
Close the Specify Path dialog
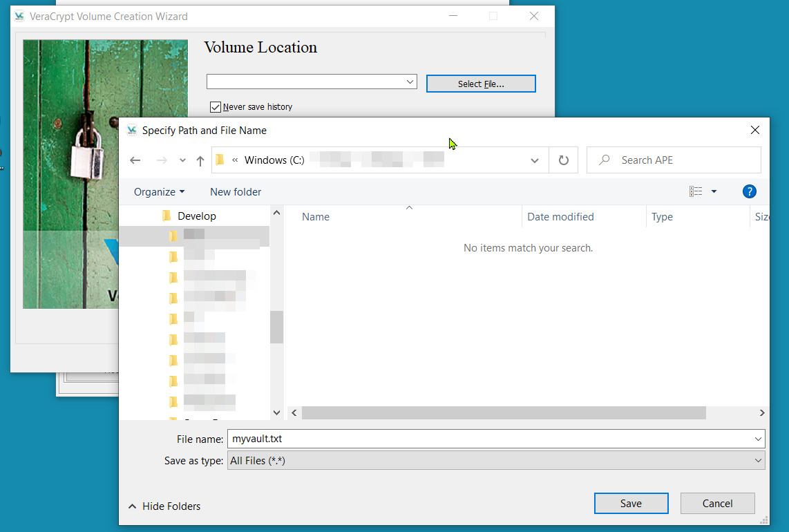pyautogui.click(x=754, y=131)
